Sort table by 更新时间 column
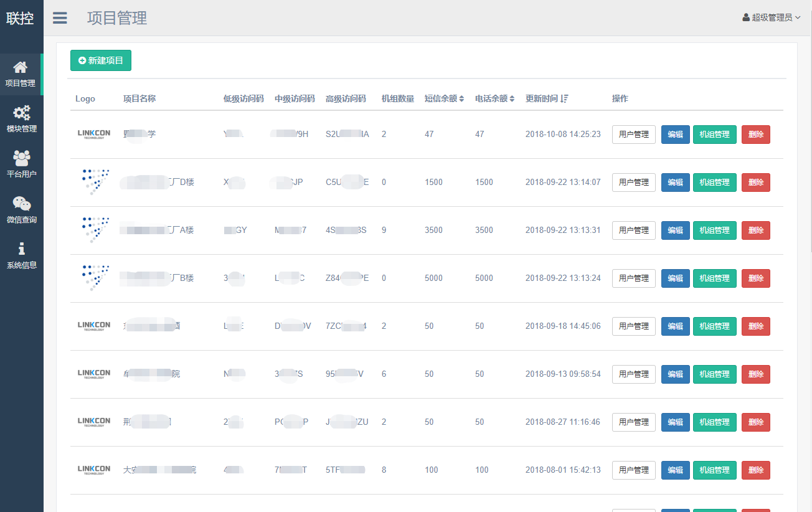 click(546, 98)
